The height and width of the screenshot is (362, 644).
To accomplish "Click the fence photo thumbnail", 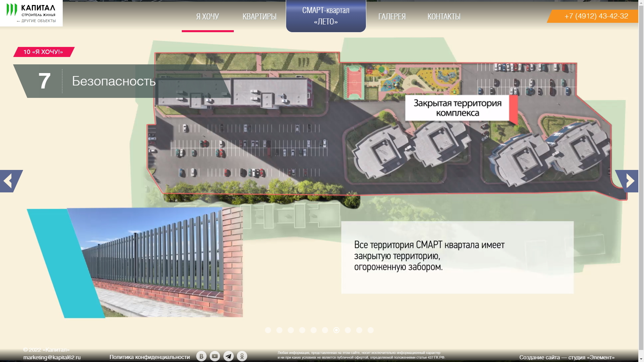I will pyautogui.click(x=154, y=263).
